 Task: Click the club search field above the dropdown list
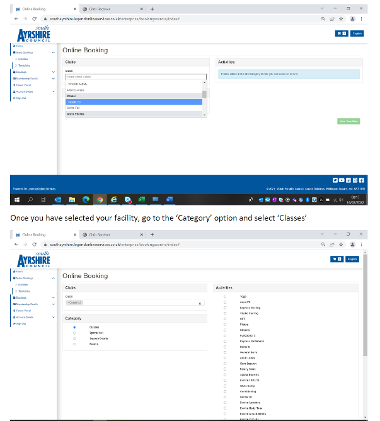coord(136,77)
